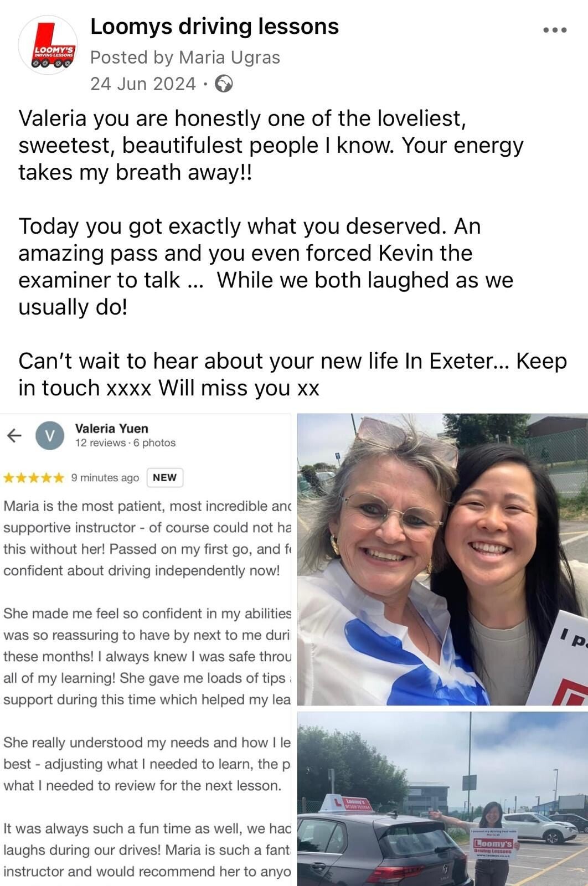Open the three-dot post options menu
The width and height of the screenshot is (588, 886).
(x=555, y=30)
